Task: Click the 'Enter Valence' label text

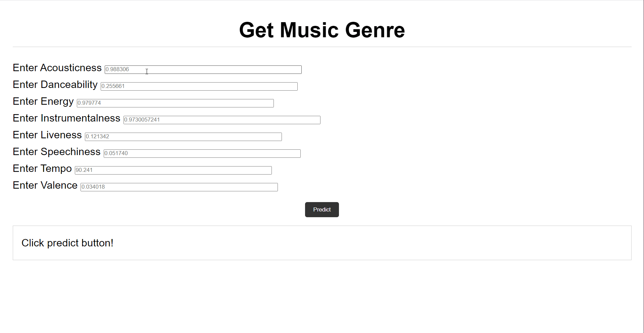Action: 45,185
